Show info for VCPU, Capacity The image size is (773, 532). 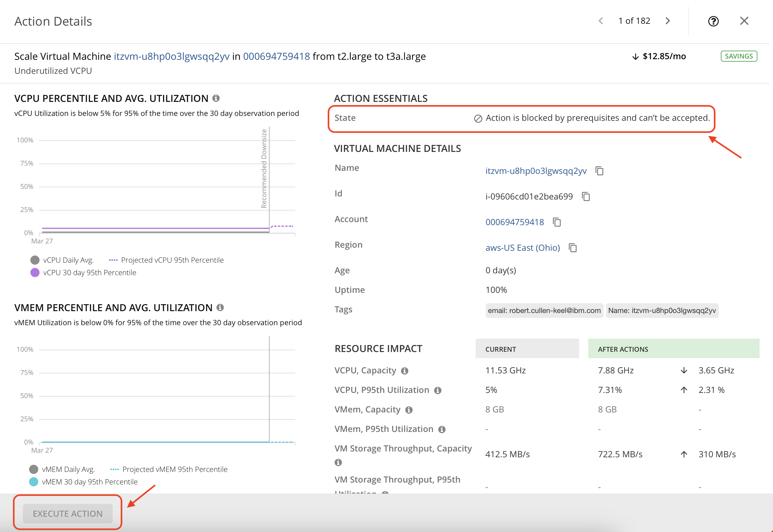coord(405,371)
